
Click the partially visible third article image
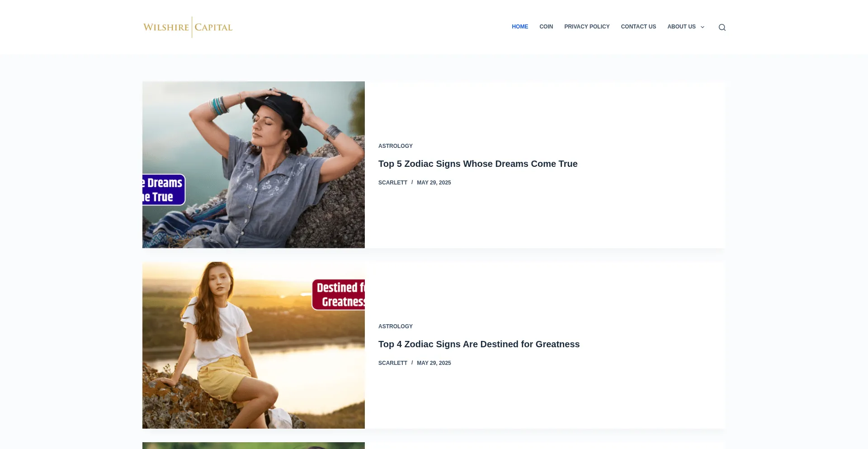tap(253, 445)
